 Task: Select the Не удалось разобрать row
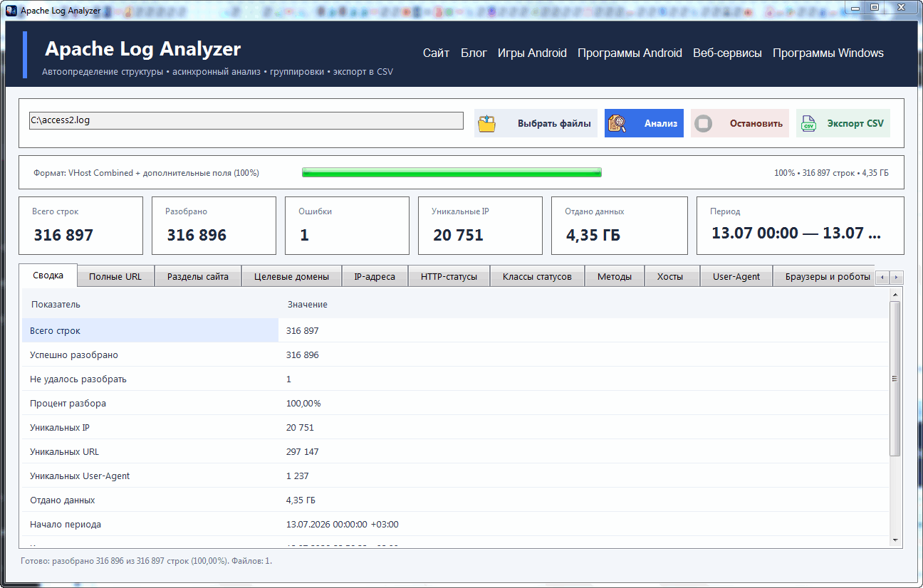456,379
